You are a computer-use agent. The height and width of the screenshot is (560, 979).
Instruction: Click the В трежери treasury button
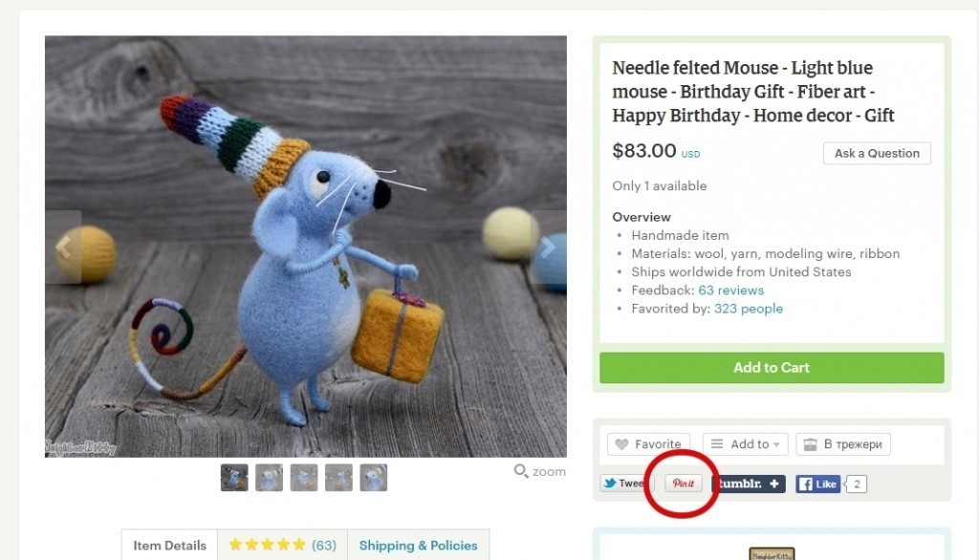843,443
